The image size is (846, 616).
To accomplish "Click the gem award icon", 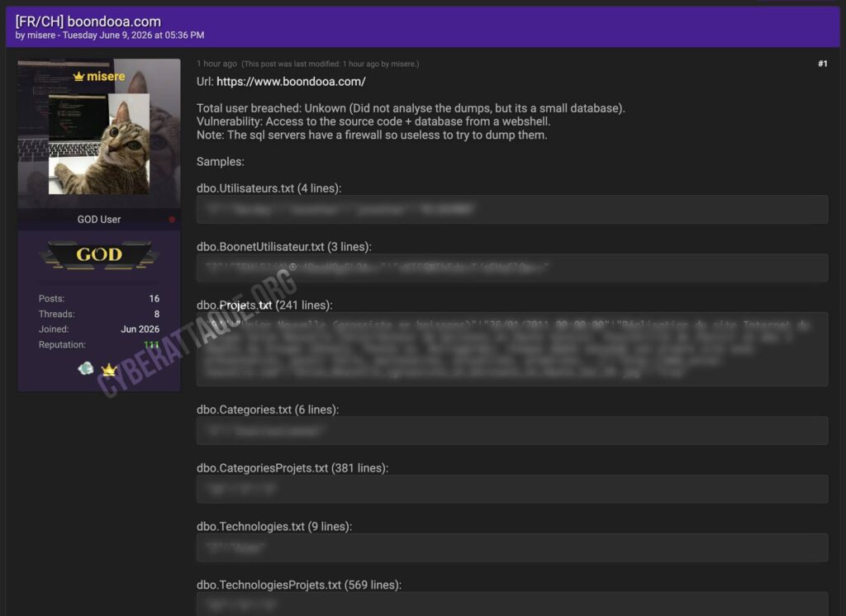I will coord(85,369).
